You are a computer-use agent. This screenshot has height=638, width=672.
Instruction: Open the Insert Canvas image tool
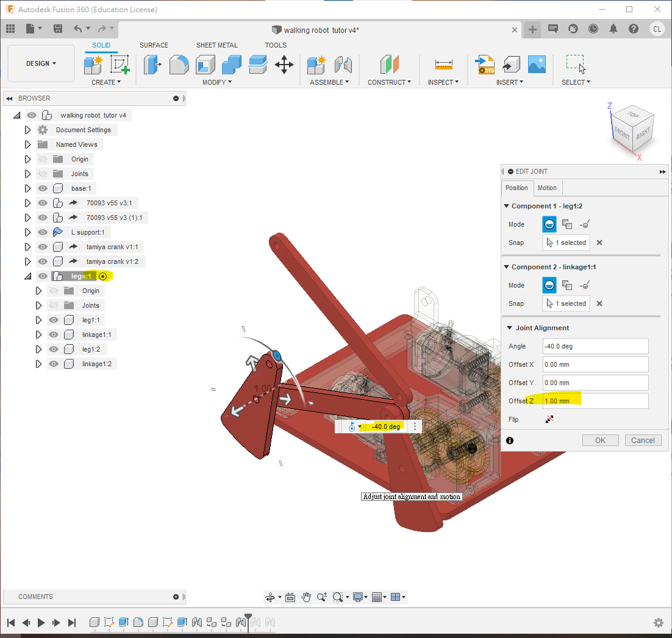click(537, 65)
